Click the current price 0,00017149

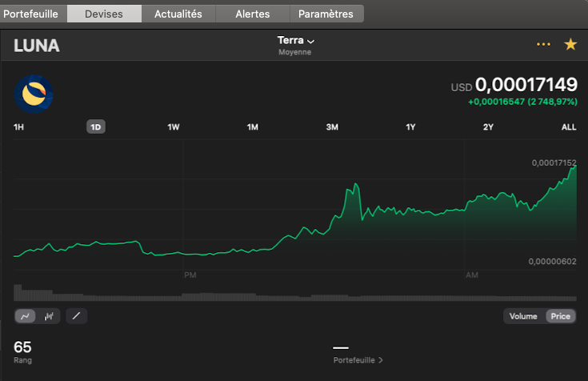(526, 85)
